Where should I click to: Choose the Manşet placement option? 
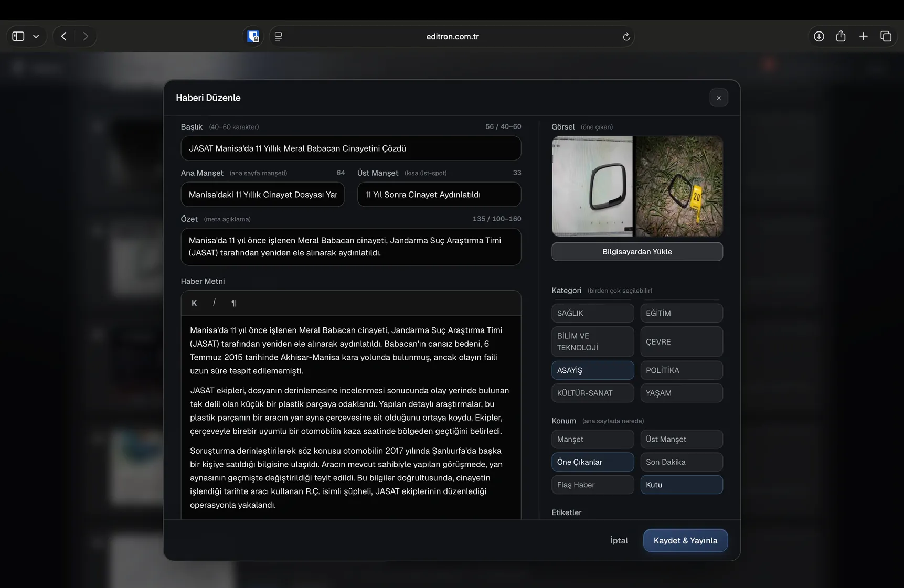593,439
